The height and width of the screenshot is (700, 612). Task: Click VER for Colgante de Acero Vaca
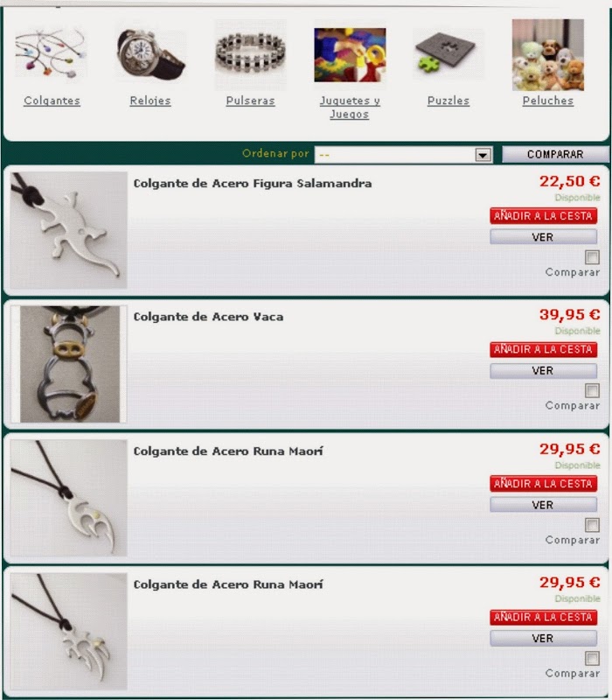pos(543,371)
